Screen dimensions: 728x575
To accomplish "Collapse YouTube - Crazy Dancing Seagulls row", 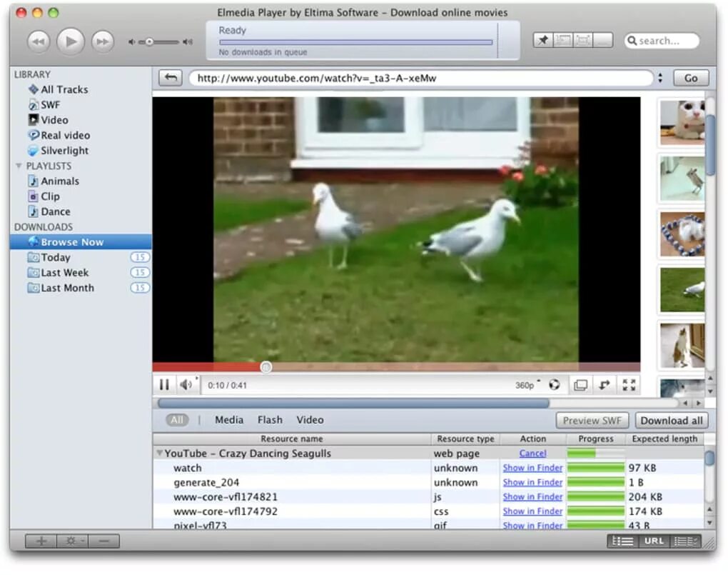I will [x=159, y=453].
